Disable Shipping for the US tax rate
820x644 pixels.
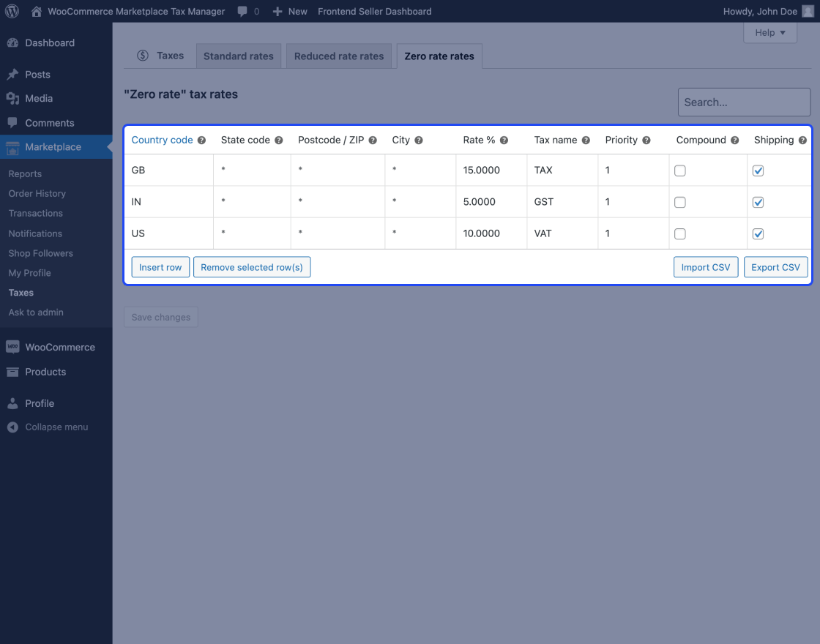point(758,233)
